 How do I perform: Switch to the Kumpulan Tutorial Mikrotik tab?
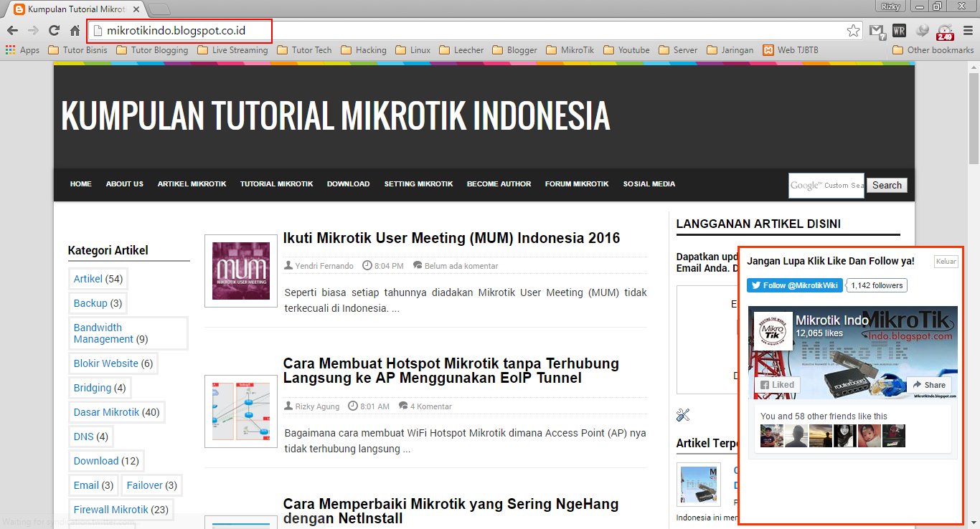[x=76, y=9]
